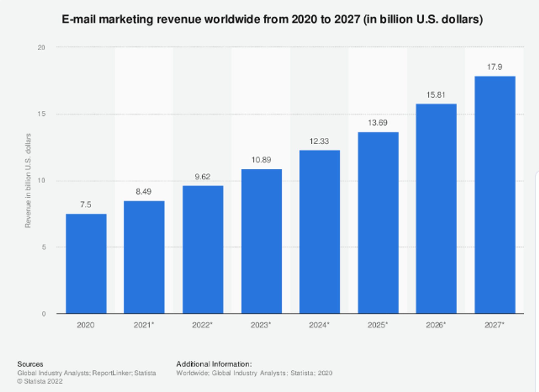Click the © Statista 2022 text
Screen dimensions: 539x392
click(x=40, y=381)
